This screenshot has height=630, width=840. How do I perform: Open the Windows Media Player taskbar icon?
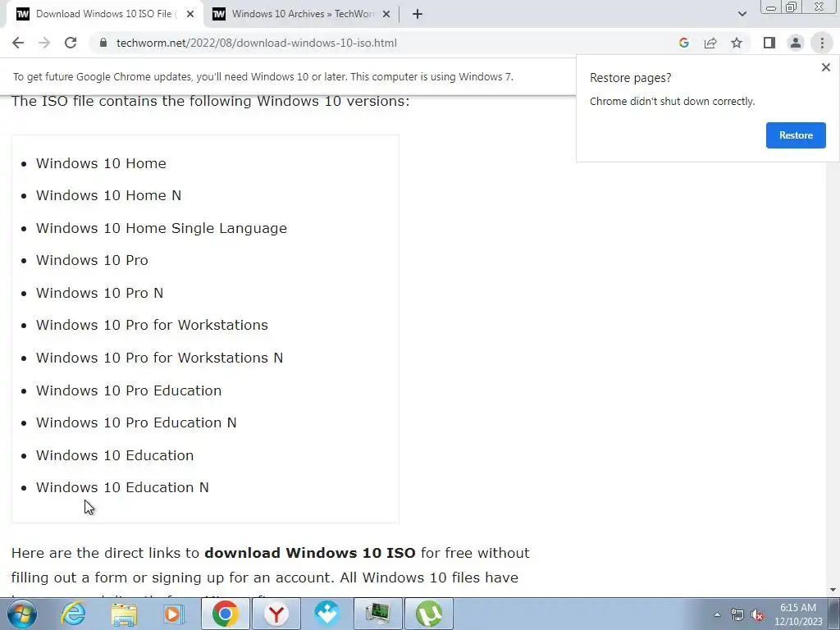point(174,614)
